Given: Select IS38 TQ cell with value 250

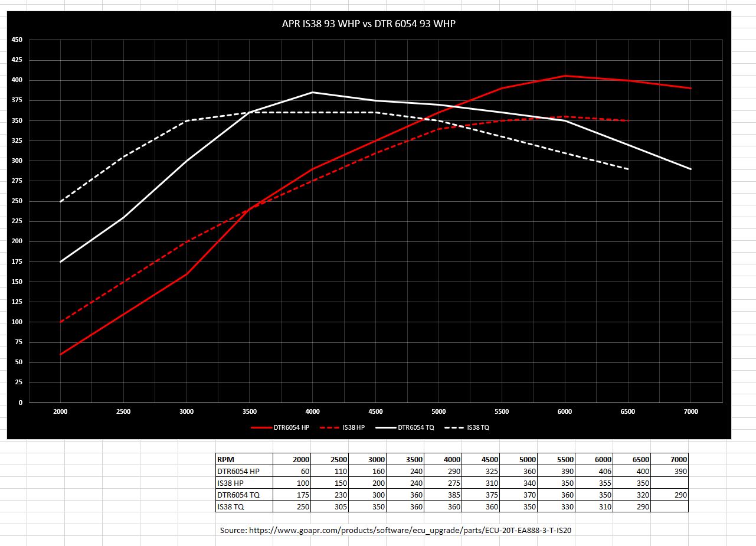Looking at the screenshot, I should pyautogui.click(x=292, y=506).
